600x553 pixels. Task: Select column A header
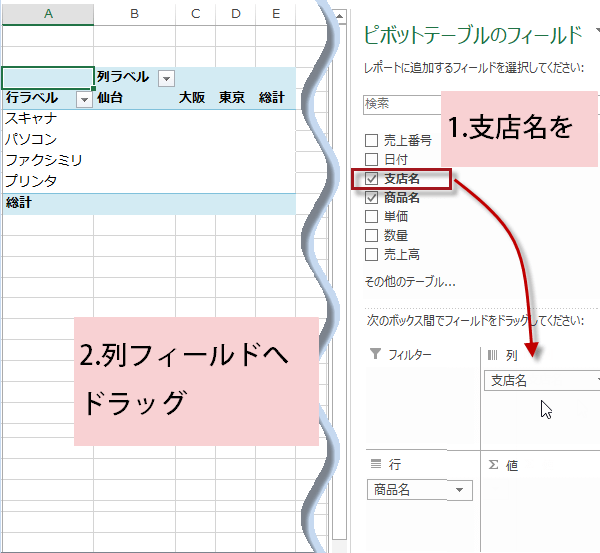(48, 14)
